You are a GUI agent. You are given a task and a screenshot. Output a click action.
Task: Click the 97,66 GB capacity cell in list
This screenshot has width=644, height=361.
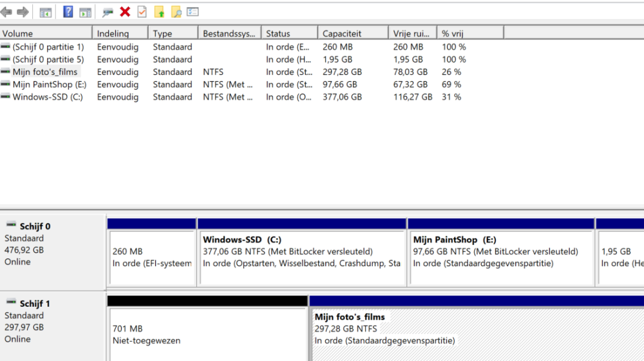[x=339, y=84]
